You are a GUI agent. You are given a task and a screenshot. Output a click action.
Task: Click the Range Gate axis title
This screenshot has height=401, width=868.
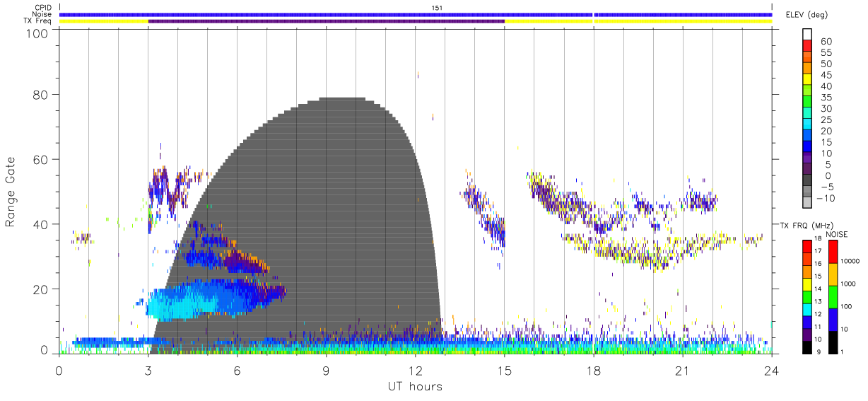tap(11, 191)
